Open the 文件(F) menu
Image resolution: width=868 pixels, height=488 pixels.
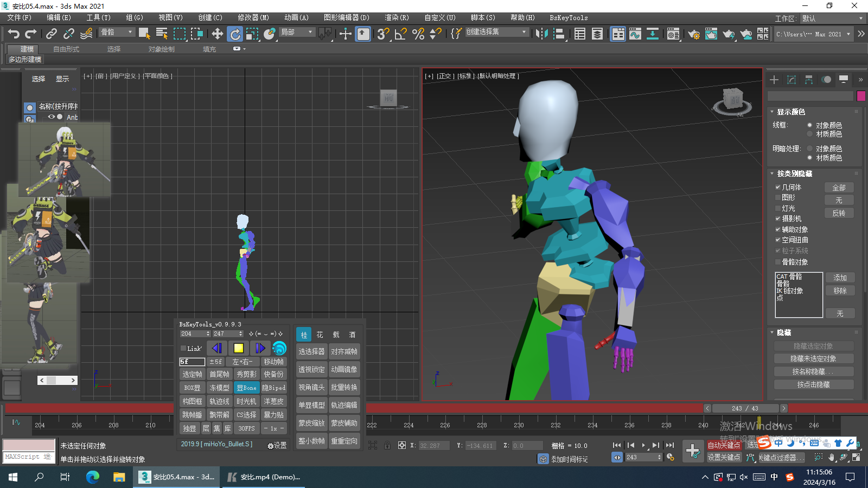coord(20,18)
